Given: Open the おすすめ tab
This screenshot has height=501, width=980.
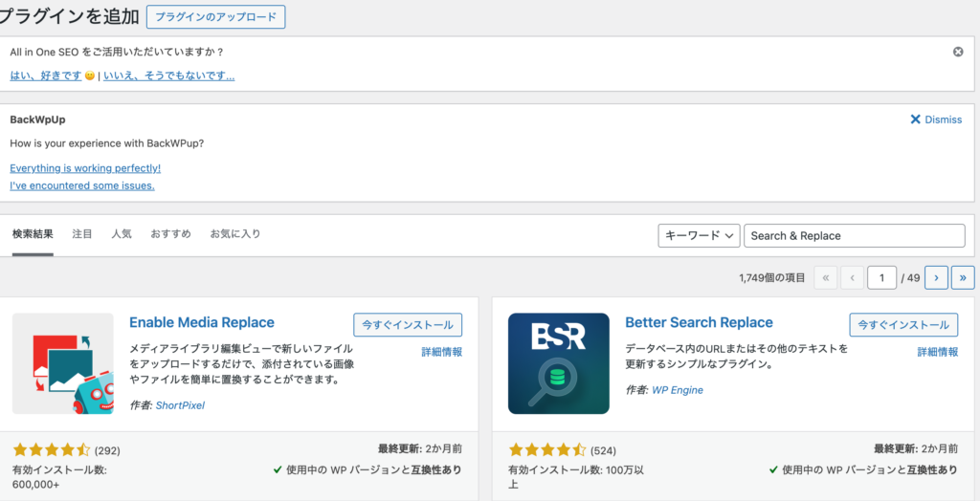Looking at the screenshot, I should pos(170,234).
